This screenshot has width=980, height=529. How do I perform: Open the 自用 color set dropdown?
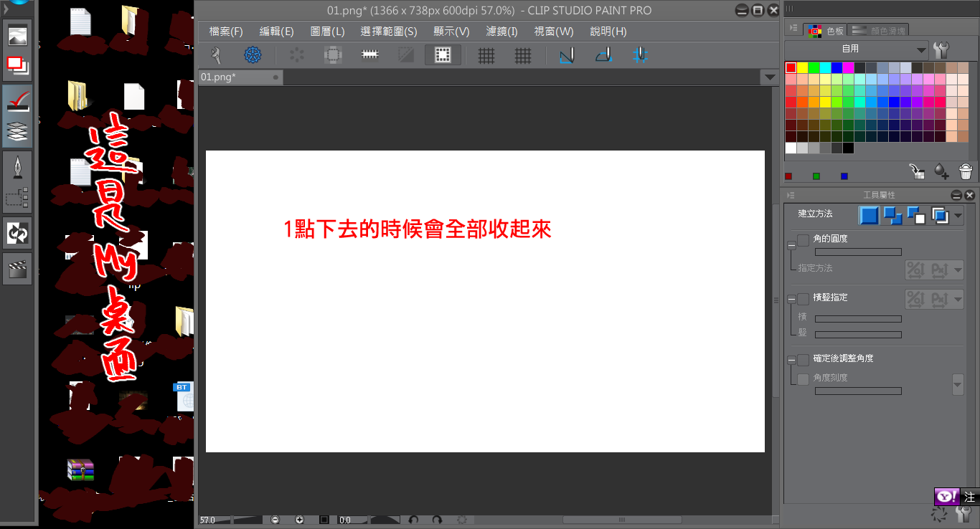pos(857,49)
